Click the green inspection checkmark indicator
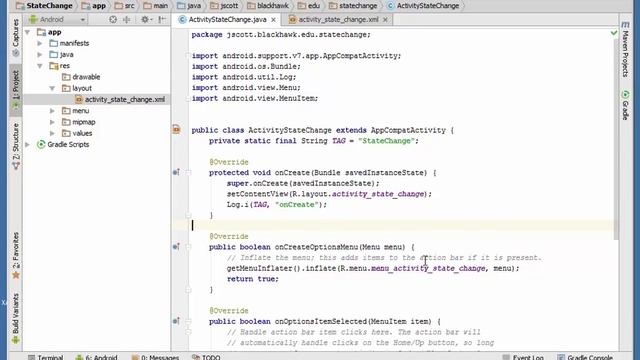 (x=614, y=33)
